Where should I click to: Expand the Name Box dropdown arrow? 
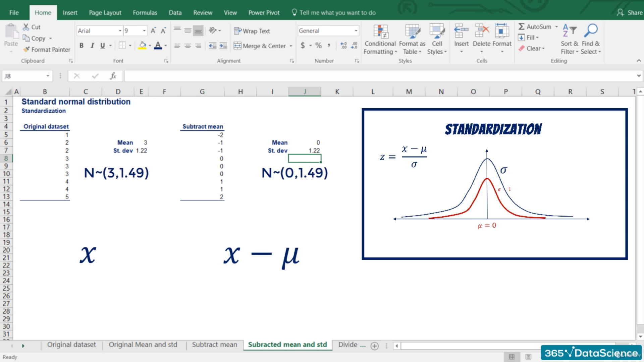pyautogui.click(x=48, y=76)
